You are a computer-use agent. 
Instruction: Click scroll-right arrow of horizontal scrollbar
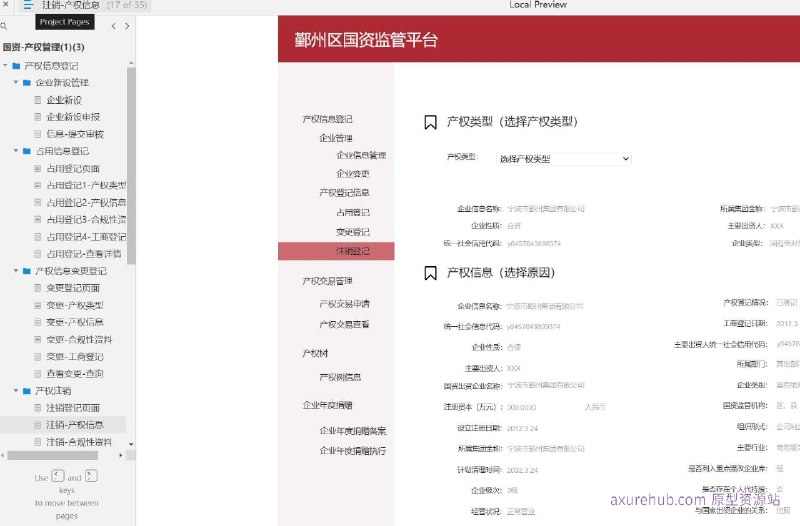121,455
